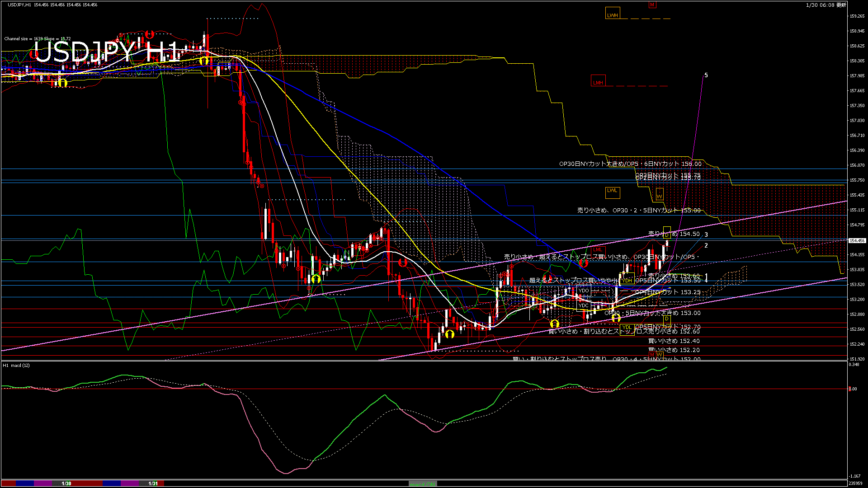Click the Channel size Slope info text
Image resolution: width=868 pixels, height=488 pixels.
click(x=37, y=39)
